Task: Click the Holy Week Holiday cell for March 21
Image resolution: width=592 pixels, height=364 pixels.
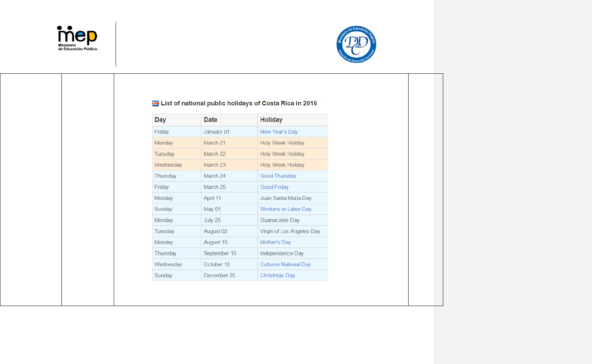Action: pos(282,143)
